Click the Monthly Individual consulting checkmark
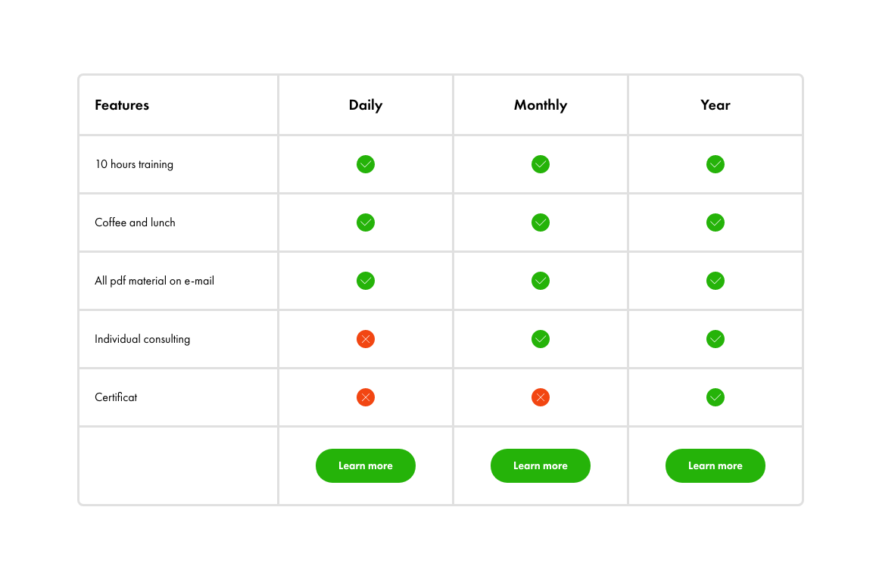This screenshot has height=588, width=876. click(541, 339)
